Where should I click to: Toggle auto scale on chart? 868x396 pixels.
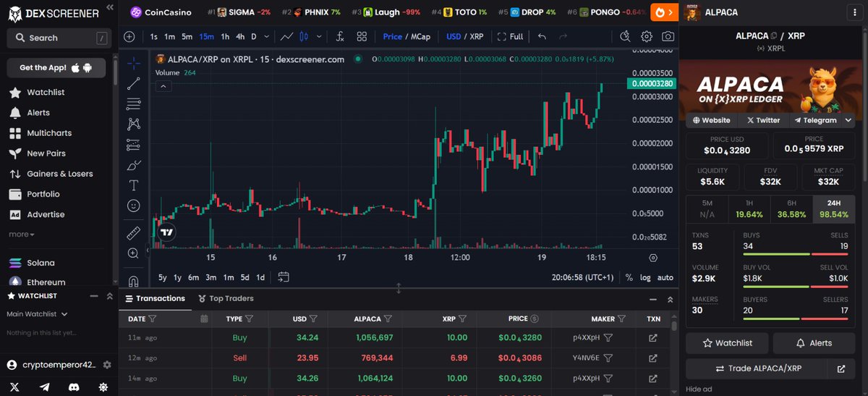[665, 277]
